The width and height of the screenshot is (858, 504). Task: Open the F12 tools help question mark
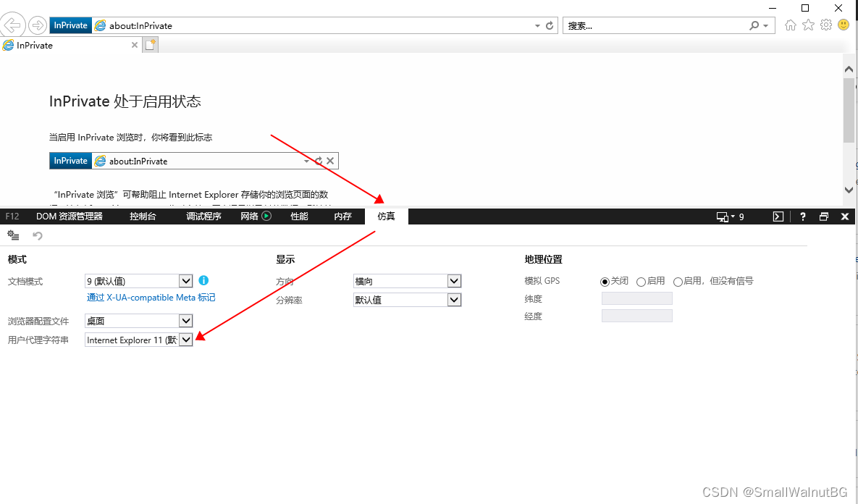tap(803, 217)
